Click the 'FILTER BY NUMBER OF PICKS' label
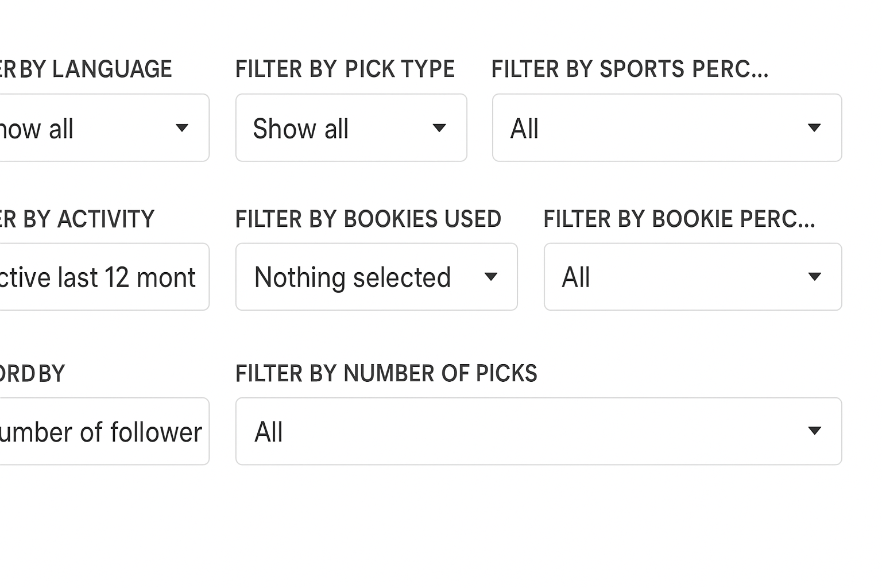The width and height of the screenshot is (882, 588). tap(386, 374)
